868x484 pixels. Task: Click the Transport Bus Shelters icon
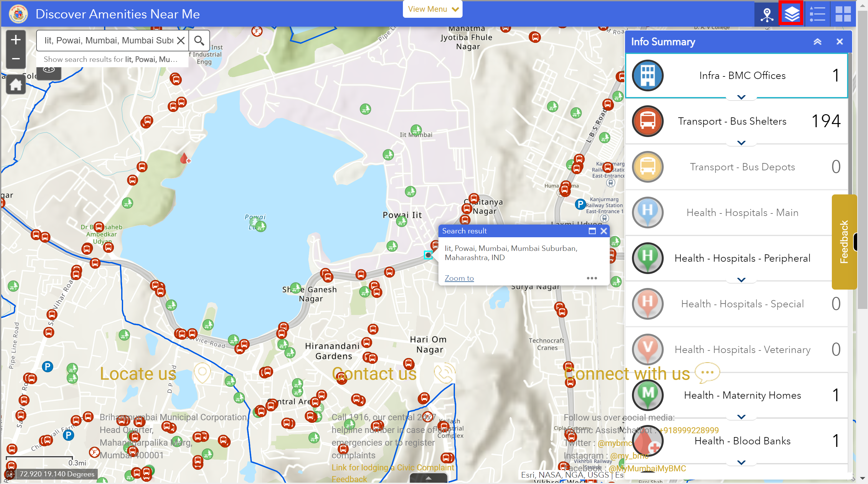(647, 121)
